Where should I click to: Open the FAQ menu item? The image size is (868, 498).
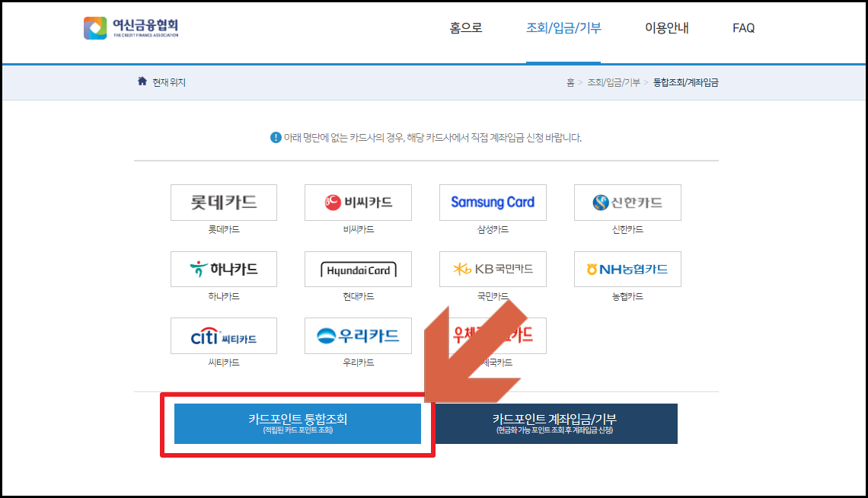(x=742, y=28)
